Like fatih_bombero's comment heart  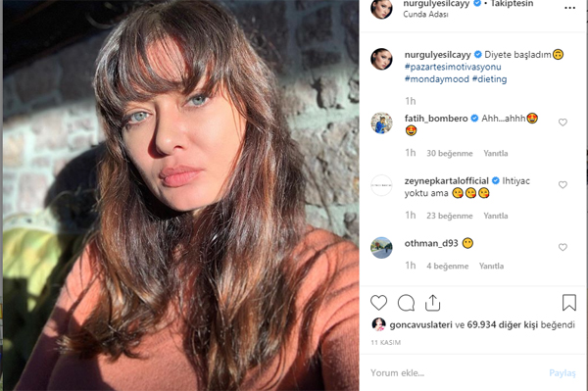point(563,122)
